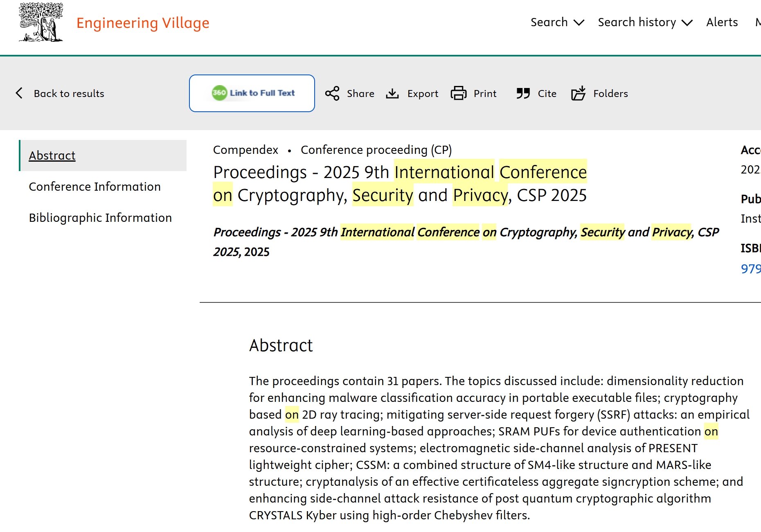Click the green 360 badge icon
The image size is (761, 532).
click(219, 93)
